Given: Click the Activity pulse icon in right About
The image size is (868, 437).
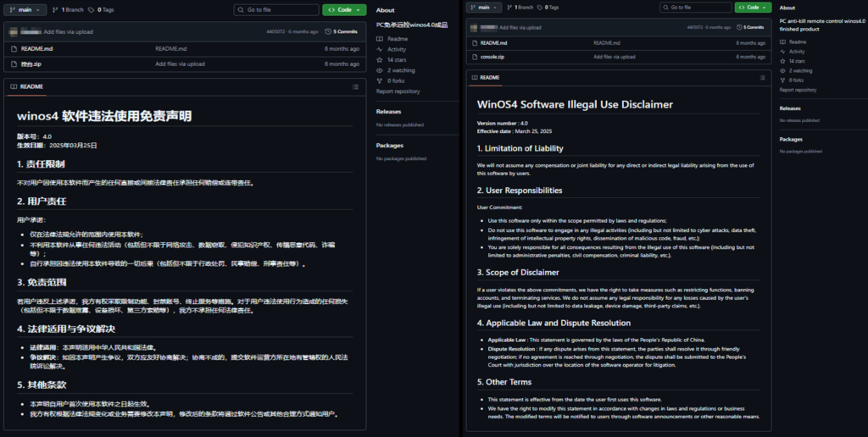Looking at the screenshot, I should point(782,52).
